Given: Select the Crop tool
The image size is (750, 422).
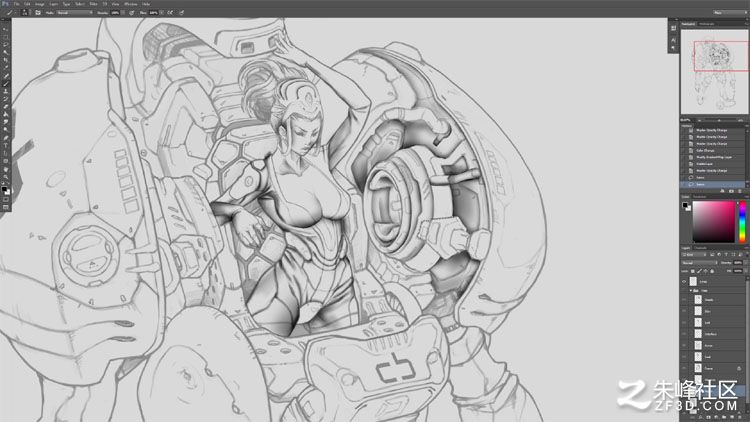Looking at the screenshot, I should 6,60.
